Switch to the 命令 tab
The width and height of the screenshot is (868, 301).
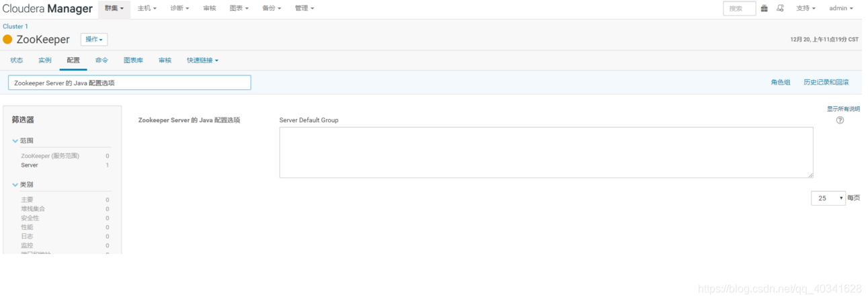tap(102, 60)
